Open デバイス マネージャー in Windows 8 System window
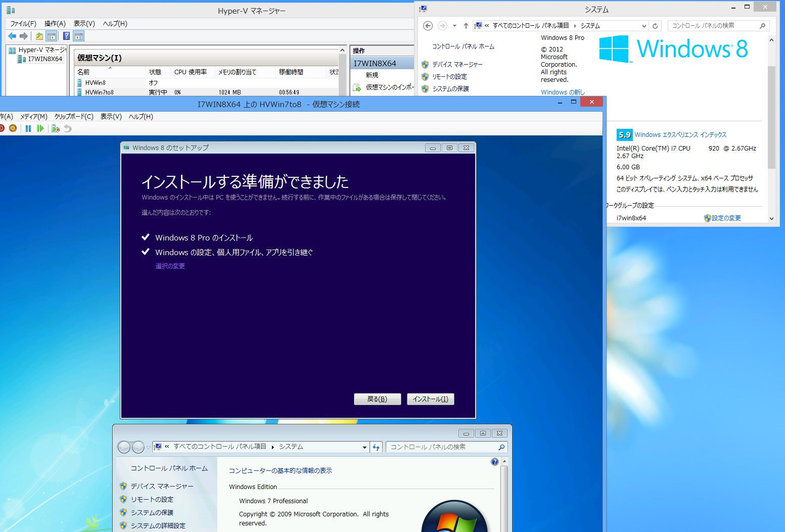This screenshot has height=532, width=785. (x=457, y=65)
